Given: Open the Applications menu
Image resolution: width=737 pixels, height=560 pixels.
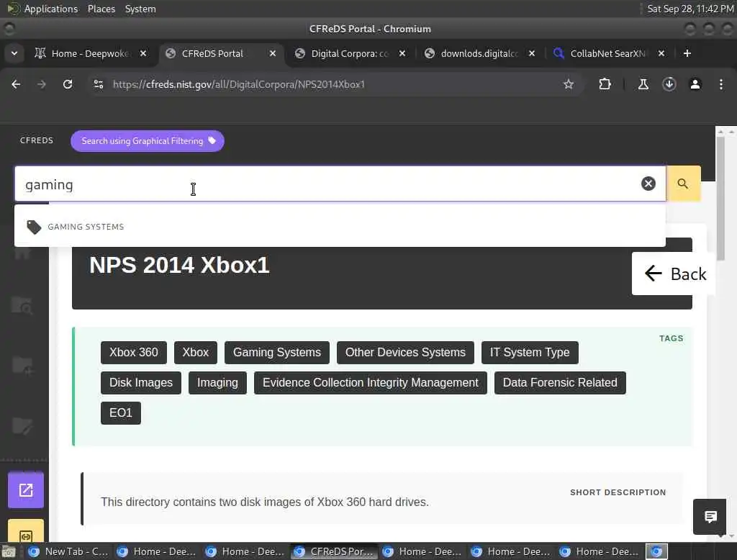Looking at the screenshot, I should click(51, 9).
